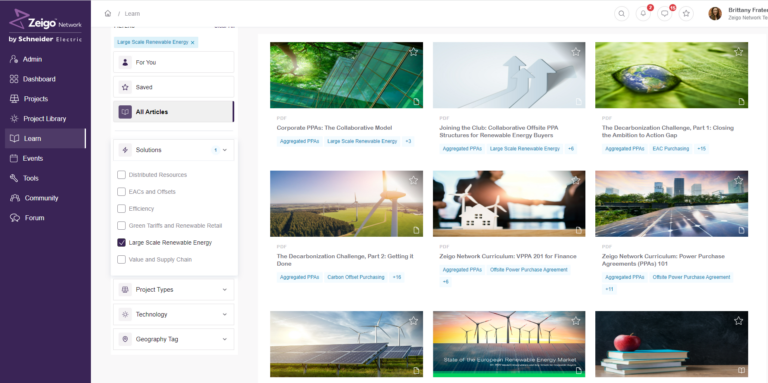768x383 pixels.
Task: Uncheck Large Scale Renewable Energy checkbox
Action: click(121, 242)
